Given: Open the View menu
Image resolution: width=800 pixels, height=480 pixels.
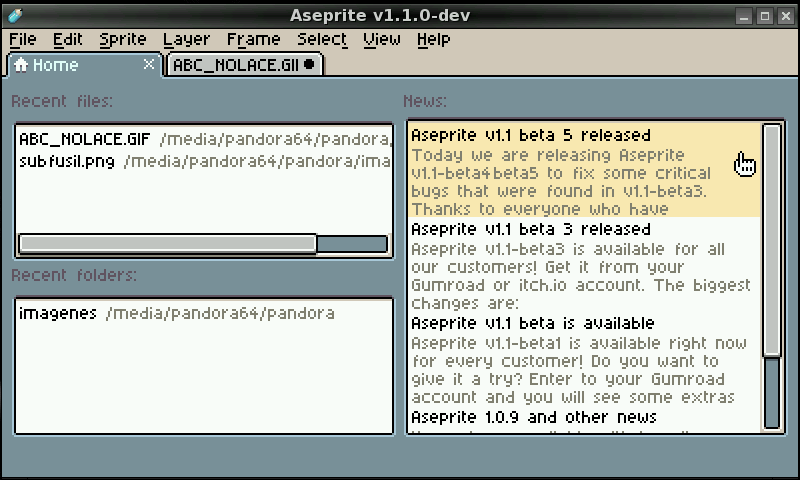Looking at the screenshot, I should 382,39.
